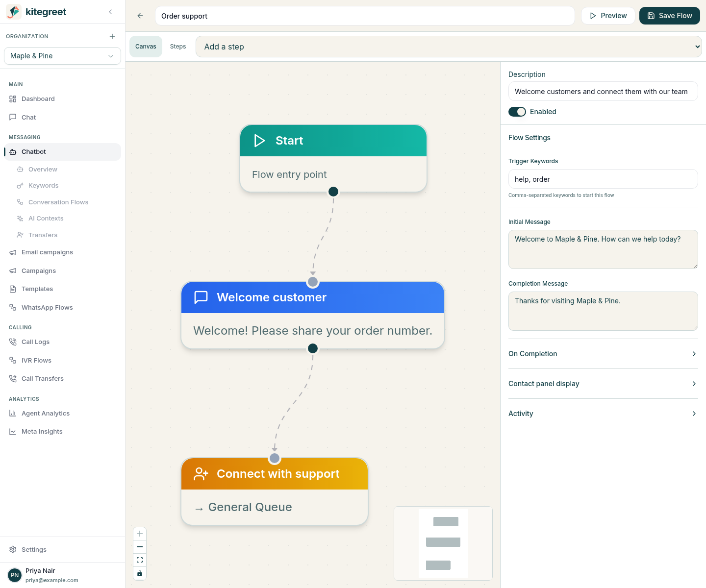The width and height of the screenshot is (706, 588).
Task: Open Email campaigns in the sidebar
Action: [62, 252]
